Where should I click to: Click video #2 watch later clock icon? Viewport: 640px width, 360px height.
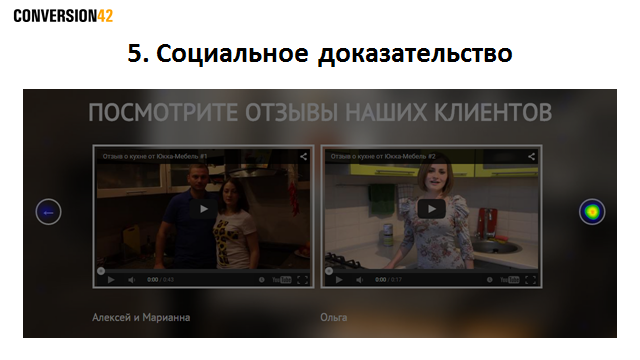pos(489,280)
